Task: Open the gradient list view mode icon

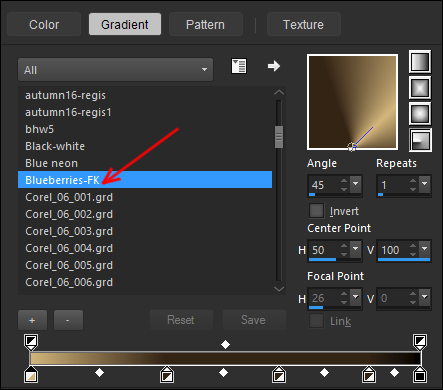Action: (239, 66)
